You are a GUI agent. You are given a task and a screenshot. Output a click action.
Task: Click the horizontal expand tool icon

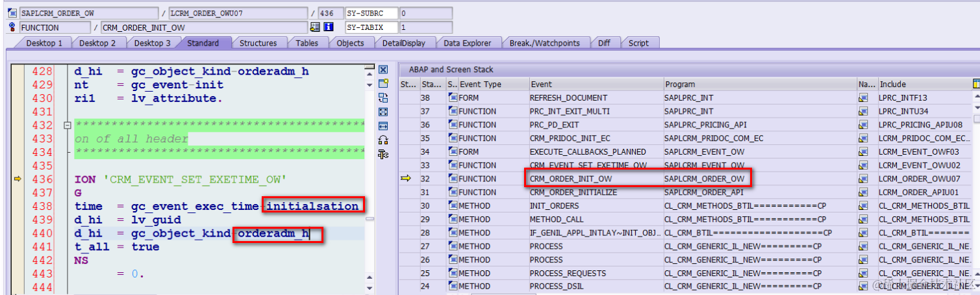[x=383, y=126]
